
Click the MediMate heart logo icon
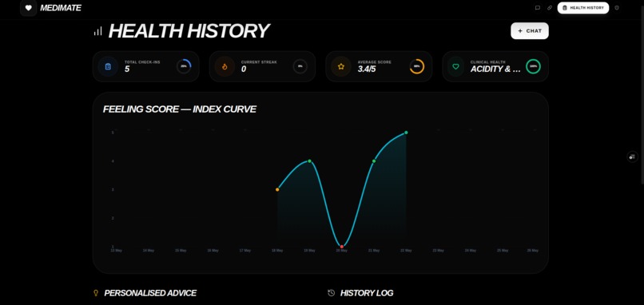(x=28, y=8)
